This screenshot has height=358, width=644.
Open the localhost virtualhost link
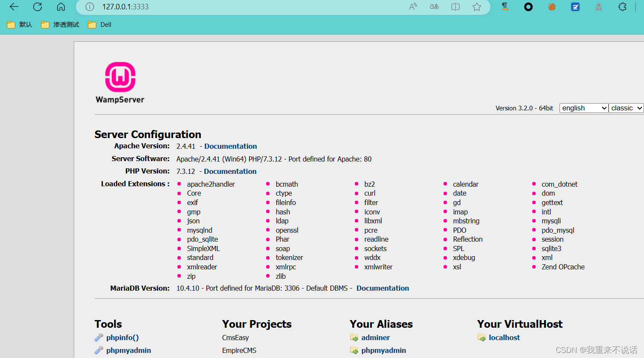(504, 338)
